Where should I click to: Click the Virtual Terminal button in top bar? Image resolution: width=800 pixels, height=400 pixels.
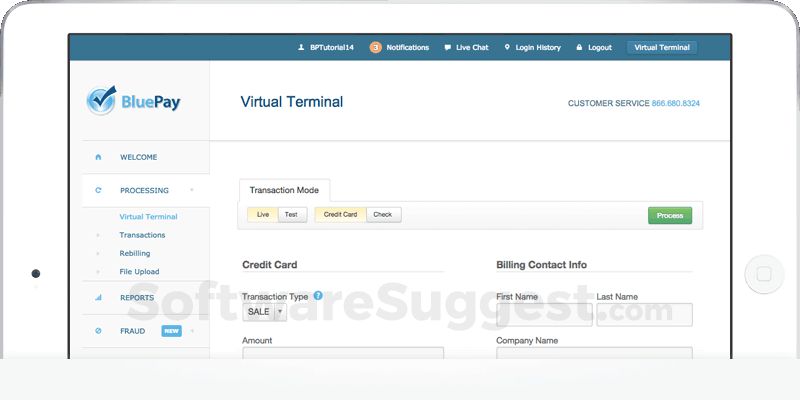pos(662,47)
